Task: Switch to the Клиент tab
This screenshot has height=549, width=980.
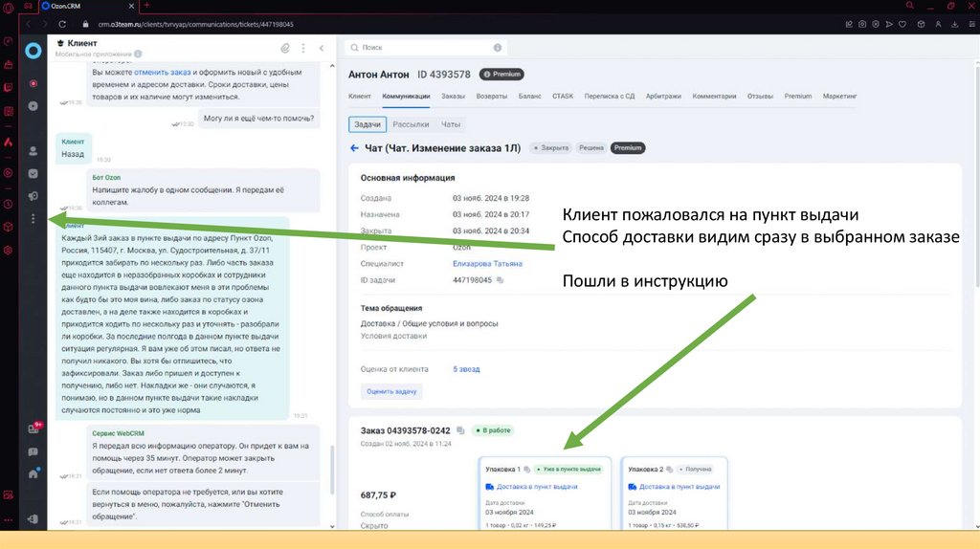Action: tap(360, 97)
